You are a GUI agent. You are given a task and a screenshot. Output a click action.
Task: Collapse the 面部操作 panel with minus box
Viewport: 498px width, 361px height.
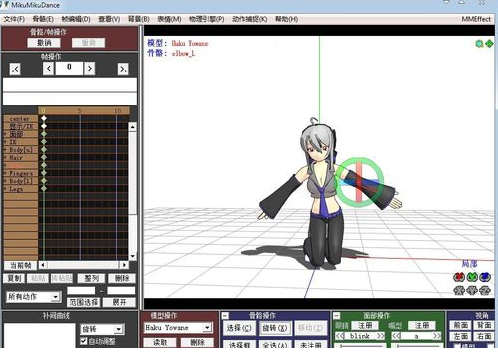[337, 316]
